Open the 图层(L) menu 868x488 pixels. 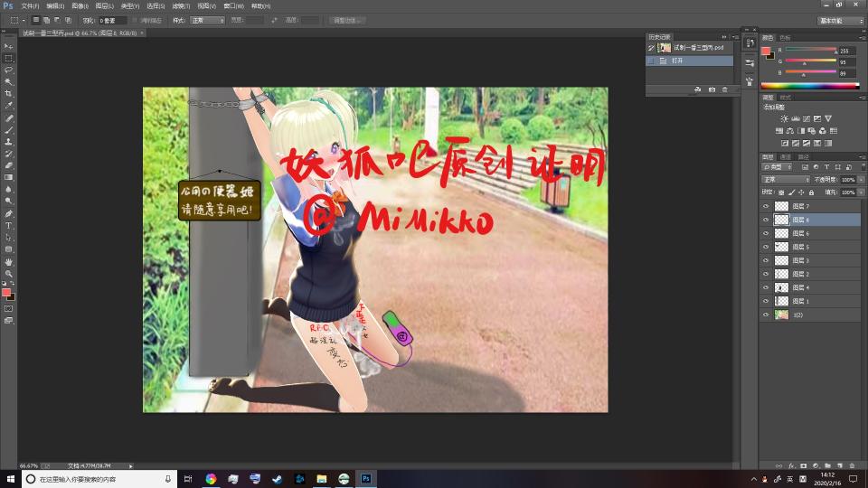point(104,6)
